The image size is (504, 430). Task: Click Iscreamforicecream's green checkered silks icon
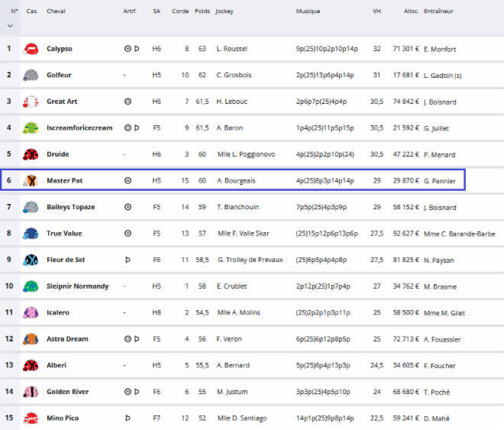[x=31, y=128]
